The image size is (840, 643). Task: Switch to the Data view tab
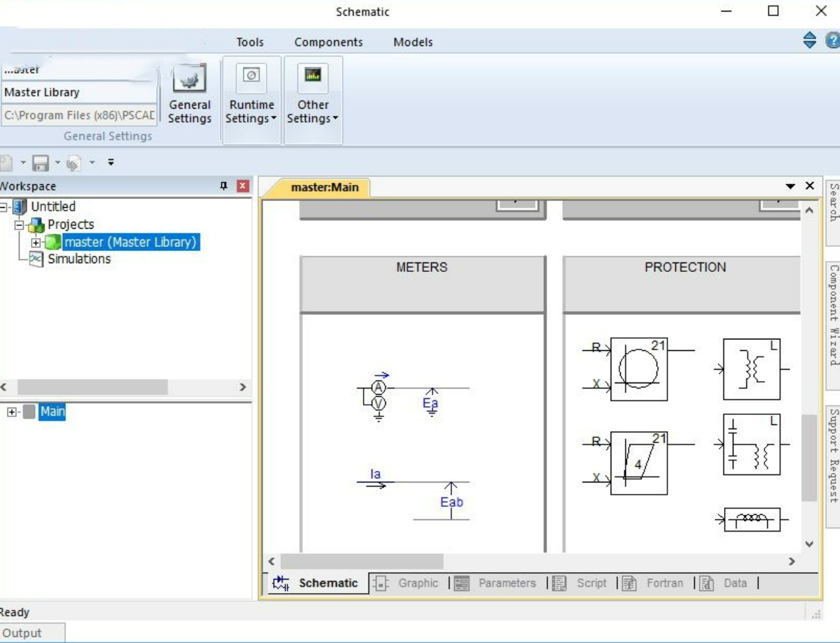point(724,583)
